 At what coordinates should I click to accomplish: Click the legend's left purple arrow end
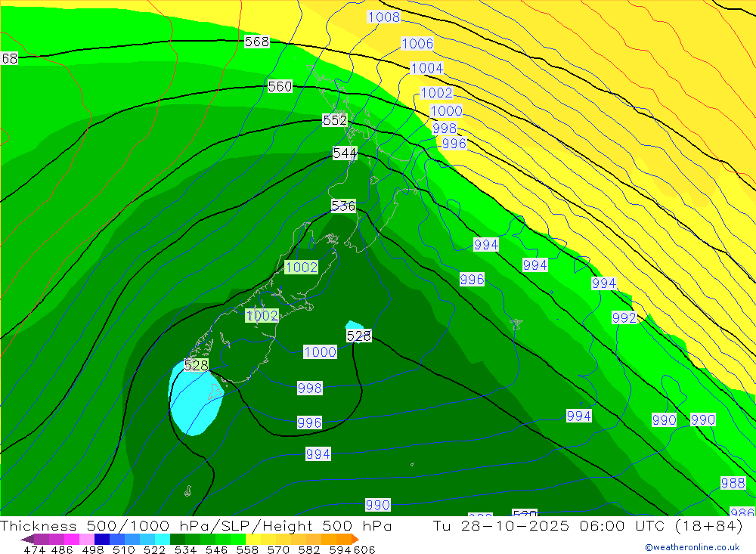coord(27,539)
